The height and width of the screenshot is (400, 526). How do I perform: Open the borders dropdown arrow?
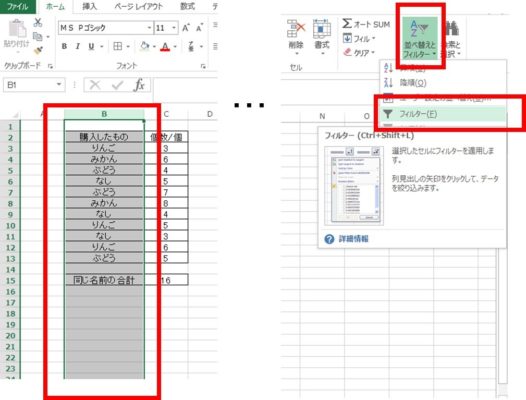coord(128,47)
